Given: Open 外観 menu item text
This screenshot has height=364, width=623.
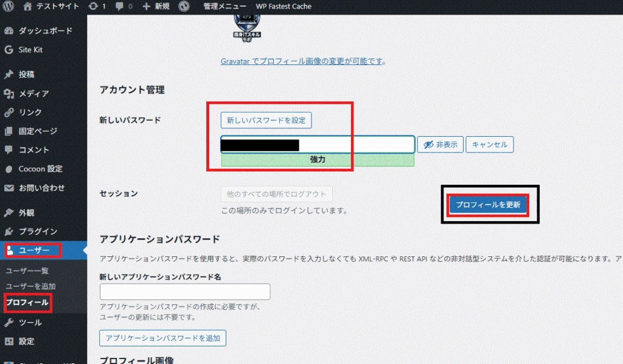Looking at the screenshot, I should 27,212.
